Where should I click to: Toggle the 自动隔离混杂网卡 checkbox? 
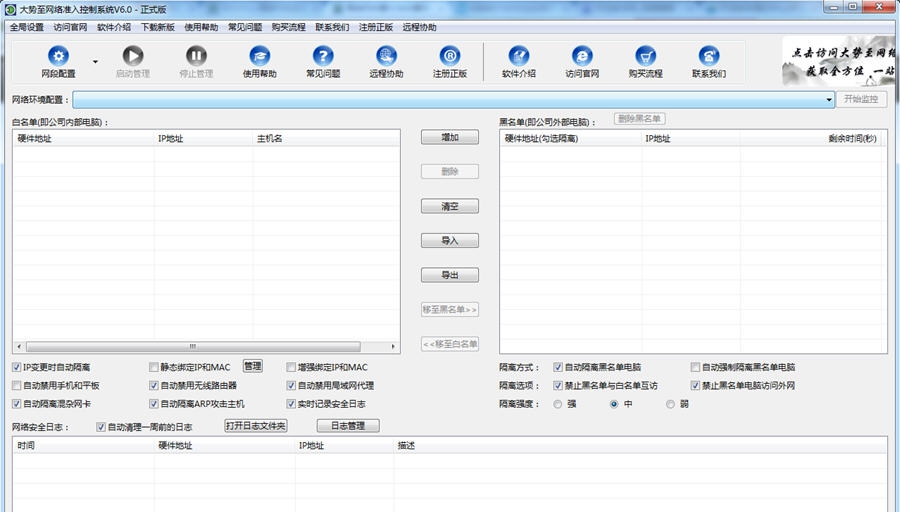pos(17,404)
